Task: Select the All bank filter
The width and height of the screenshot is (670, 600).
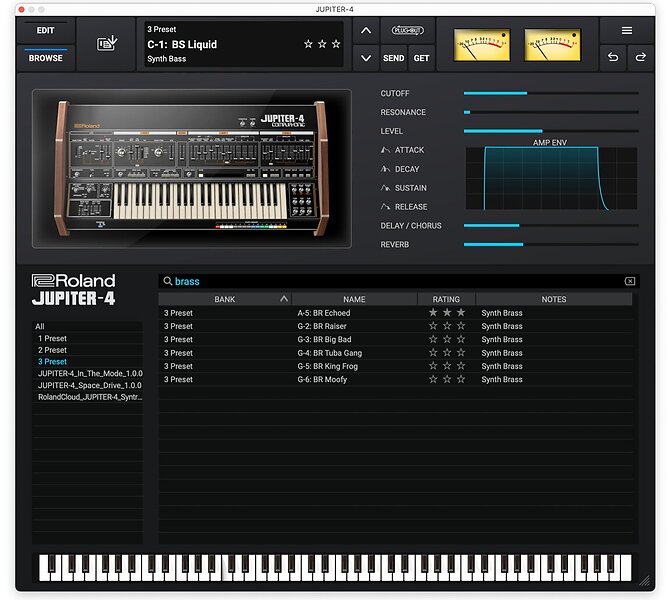Action: pos(88,326)
